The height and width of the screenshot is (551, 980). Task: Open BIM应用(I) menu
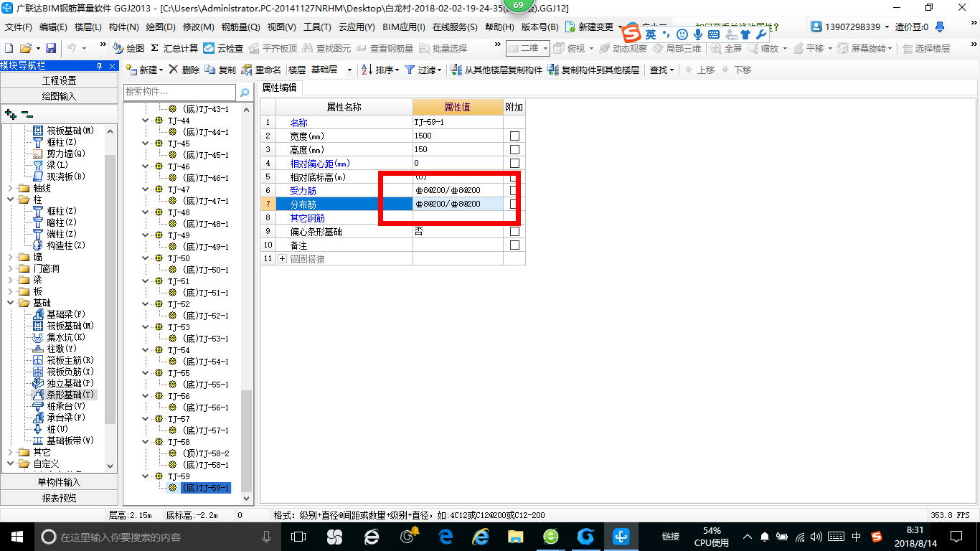click(x=404, y=27)
